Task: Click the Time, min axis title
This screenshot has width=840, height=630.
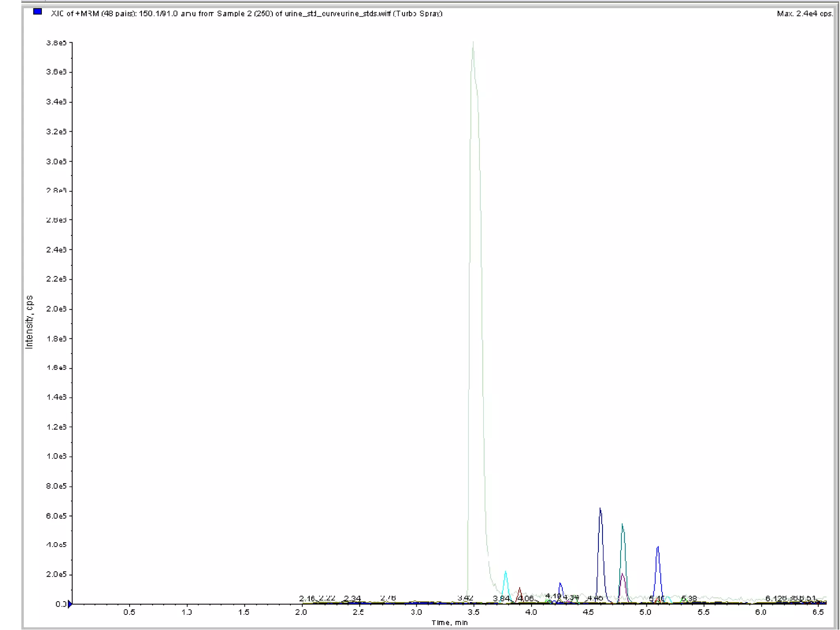Action: (x=449, y=623)
